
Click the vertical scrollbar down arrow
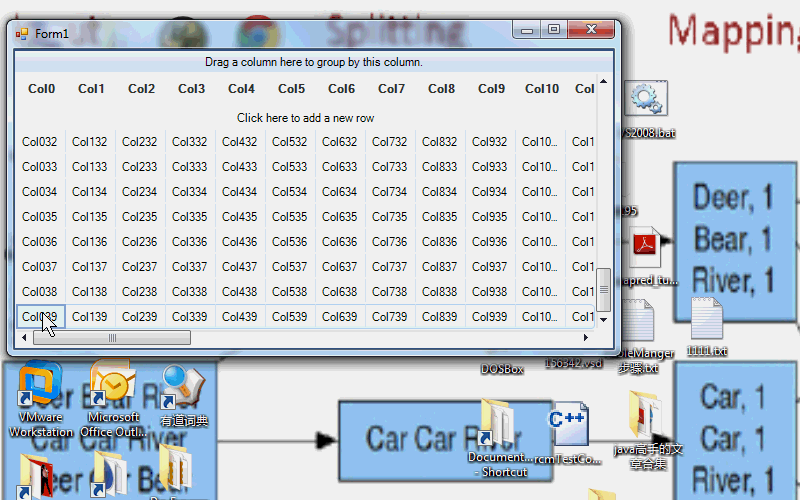click(604, 320)
